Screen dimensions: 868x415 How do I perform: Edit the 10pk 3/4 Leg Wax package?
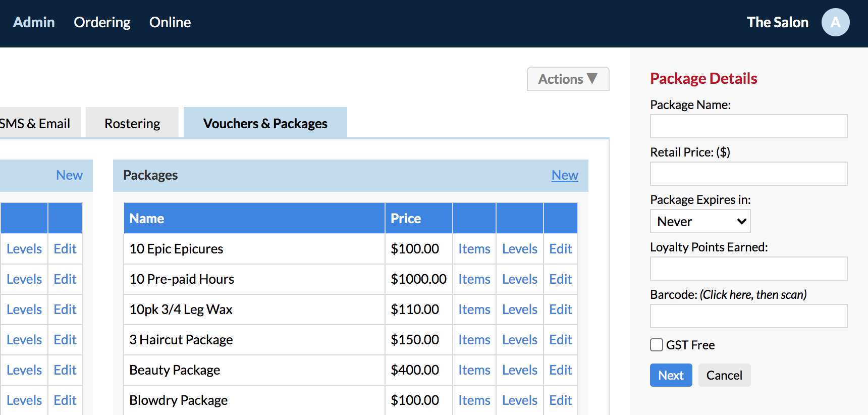pyautogui.click(x=561, y=309)
